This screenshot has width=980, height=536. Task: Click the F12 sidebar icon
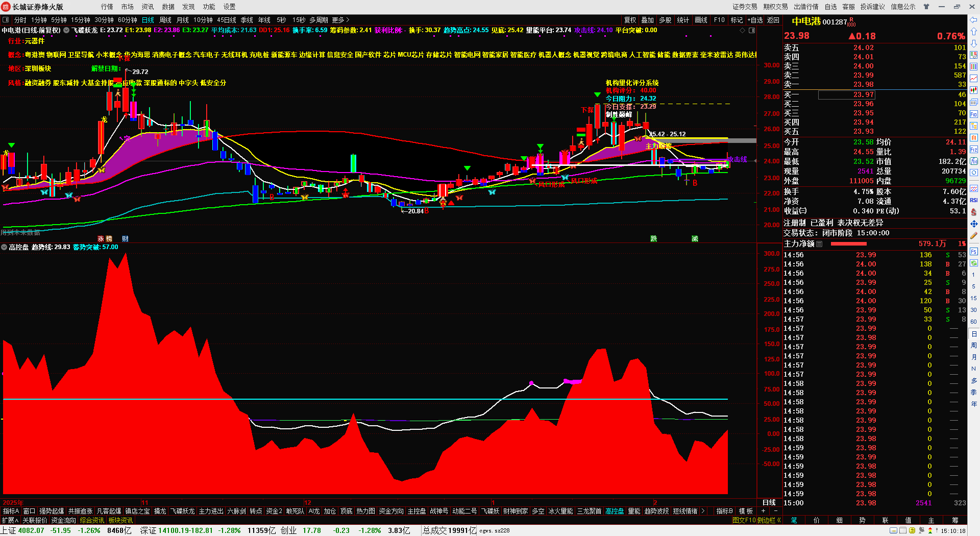click(974, 150)
